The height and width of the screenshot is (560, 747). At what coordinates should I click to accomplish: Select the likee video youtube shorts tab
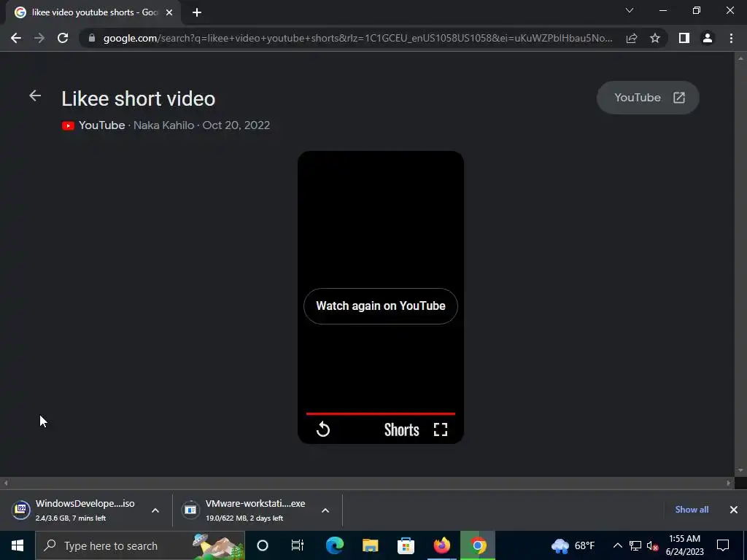point(93,13)
